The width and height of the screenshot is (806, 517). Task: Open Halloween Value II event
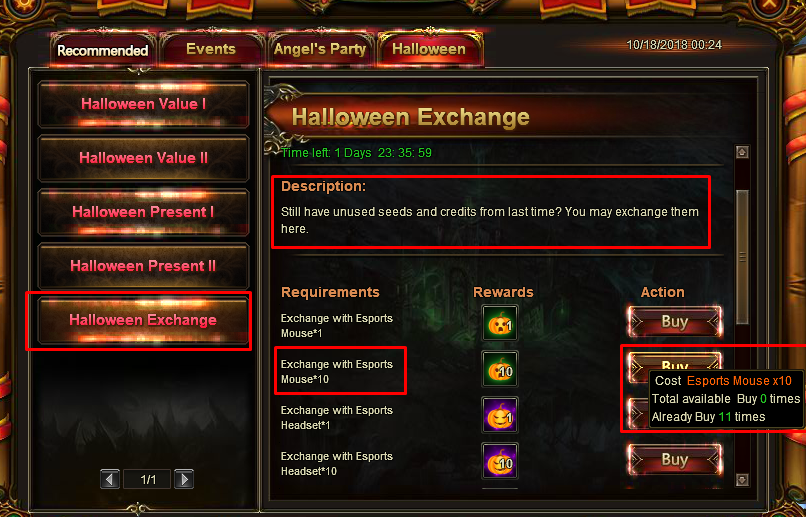[143, 158]
